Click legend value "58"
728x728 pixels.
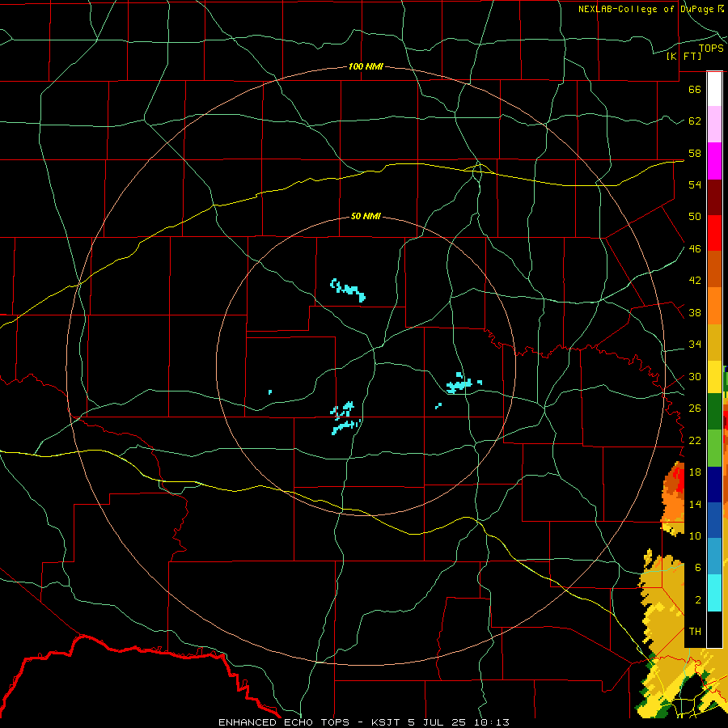[695, 153]
